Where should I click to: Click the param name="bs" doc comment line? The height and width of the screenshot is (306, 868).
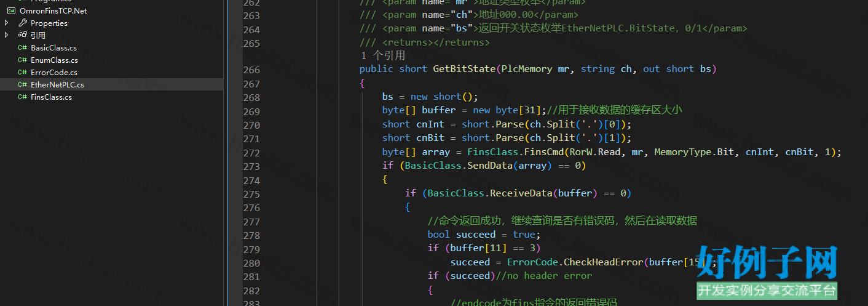click(553, 28)
